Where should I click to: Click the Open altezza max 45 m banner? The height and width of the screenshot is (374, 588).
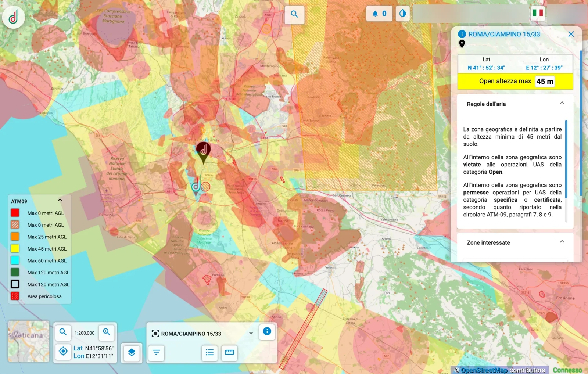[515, 81]
